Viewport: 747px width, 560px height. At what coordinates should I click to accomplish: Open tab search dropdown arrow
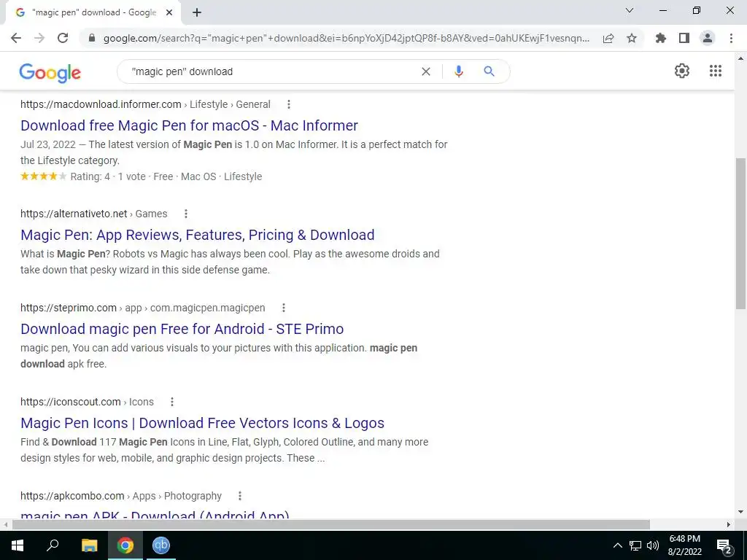point(630,10)
